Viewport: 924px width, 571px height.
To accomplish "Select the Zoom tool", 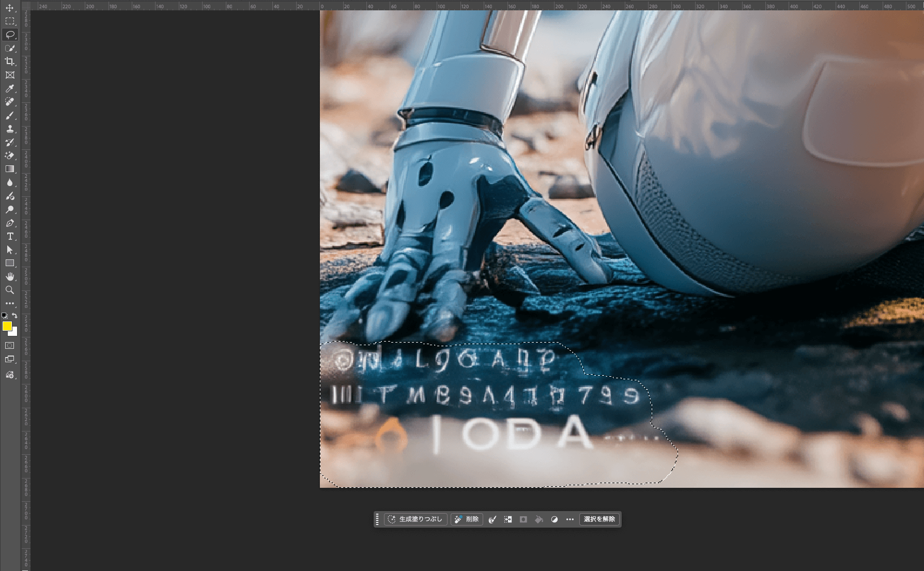I will click(x=9, y=290).
